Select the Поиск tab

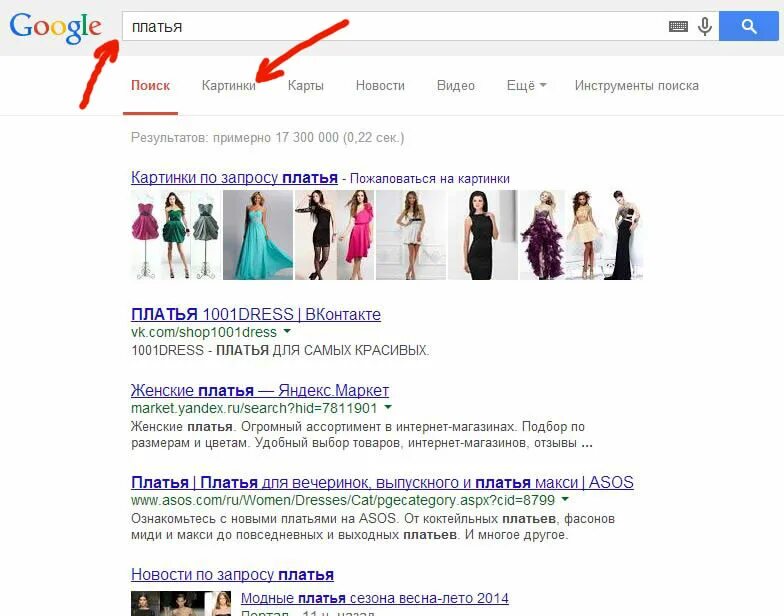coord(150,86)
